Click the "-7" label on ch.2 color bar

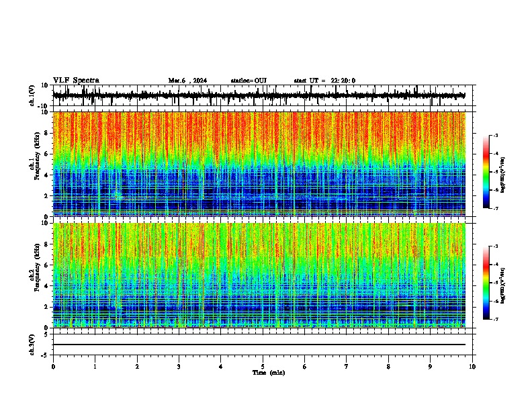tap(496, 319)
